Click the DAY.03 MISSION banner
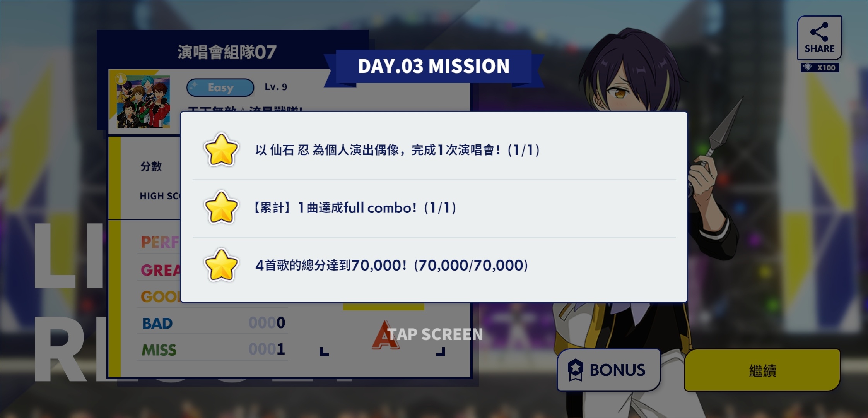 click(x=434, y=66)
